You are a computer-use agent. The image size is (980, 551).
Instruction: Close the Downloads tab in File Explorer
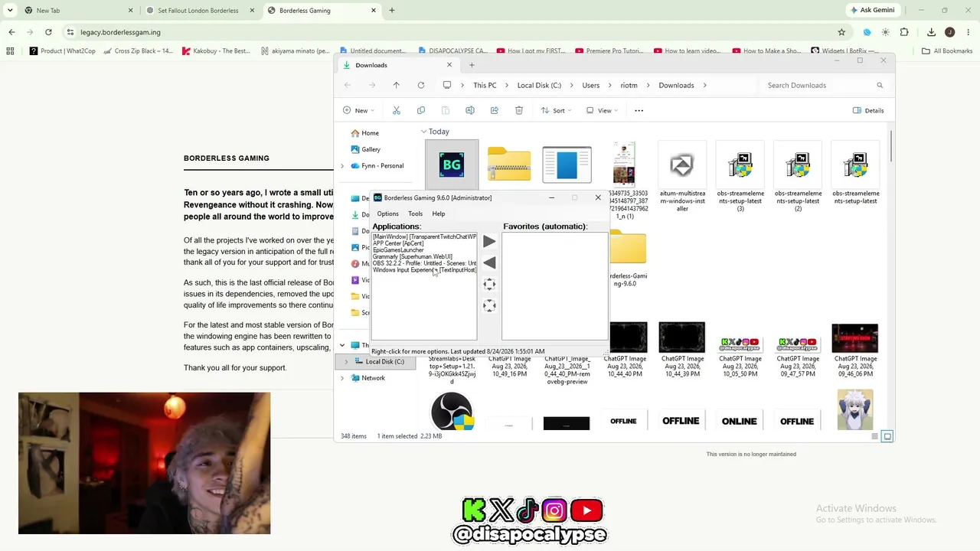(x=449, y=65)
